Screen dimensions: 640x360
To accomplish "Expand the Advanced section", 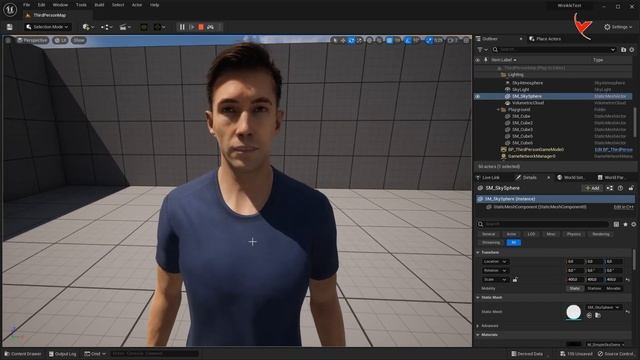I will coord(478,326).
